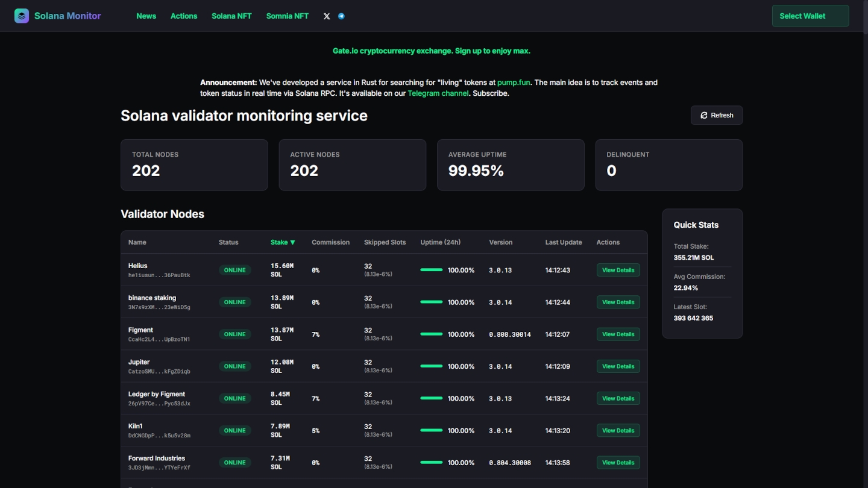This screenshot has width=868, height=488.
Task: Open the Telegram channel link
Action: coord(438,93)
